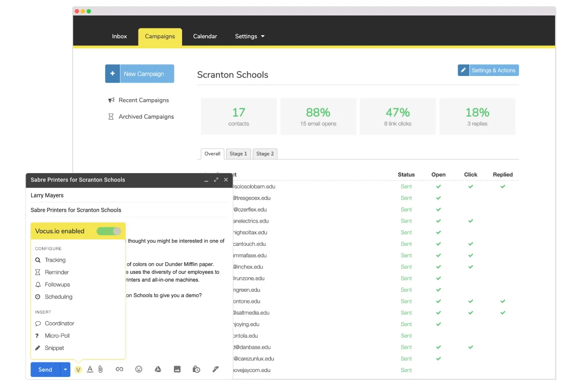Open Settings & Actions for the campaign
This screenshot has height=388, width=588.
pos(488,70)
